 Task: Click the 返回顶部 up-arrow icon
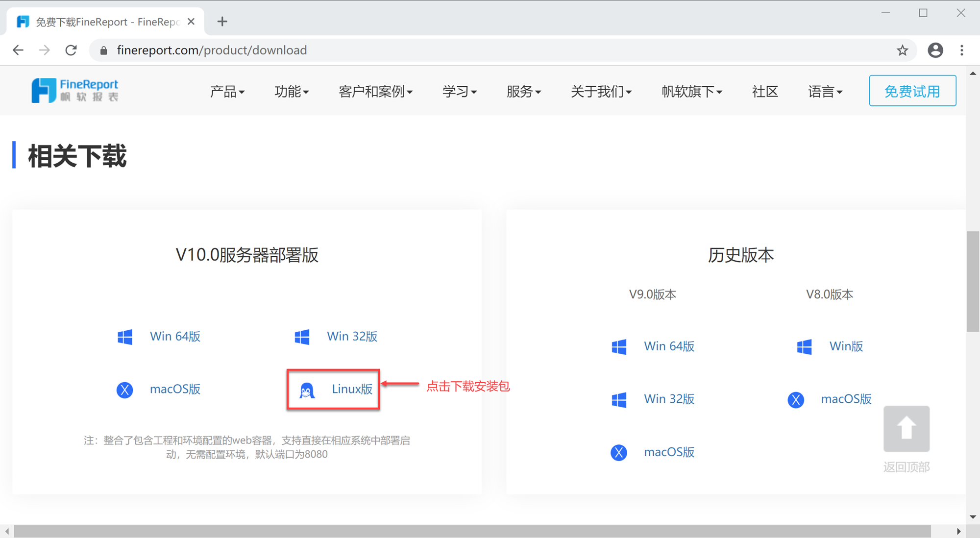click(x=906, y=428)
